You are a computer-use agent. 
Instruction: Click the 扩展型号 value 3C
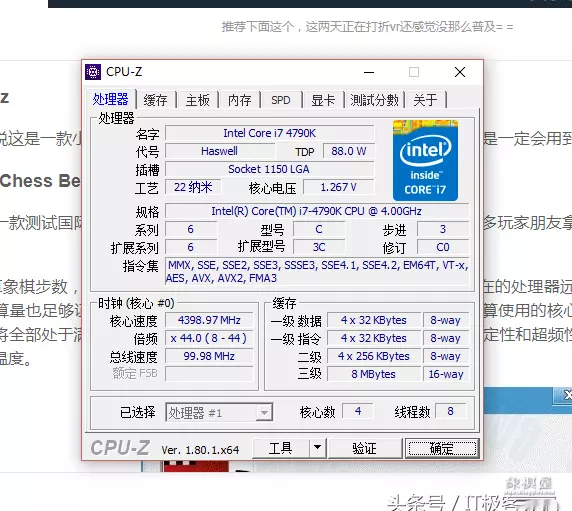[319, 247]
